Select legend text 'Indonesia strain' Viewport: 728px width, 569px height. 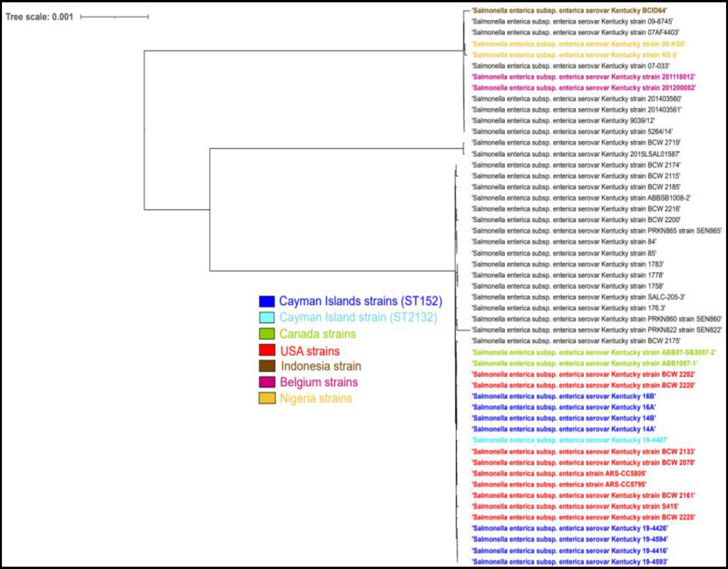click(321, 366)
